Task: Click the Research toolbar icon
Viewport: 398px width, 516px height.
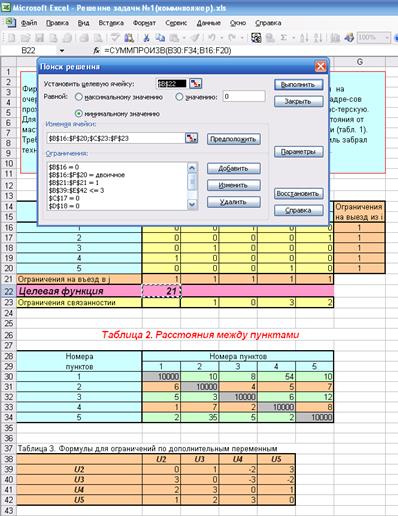Action: (x=129, y=38)
